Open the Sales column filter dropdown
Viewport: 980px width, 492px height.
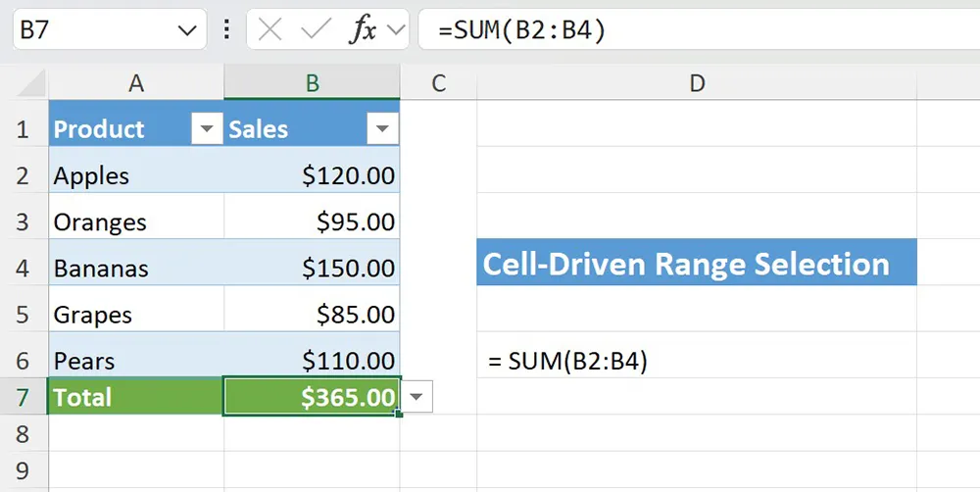coord(381,129)
